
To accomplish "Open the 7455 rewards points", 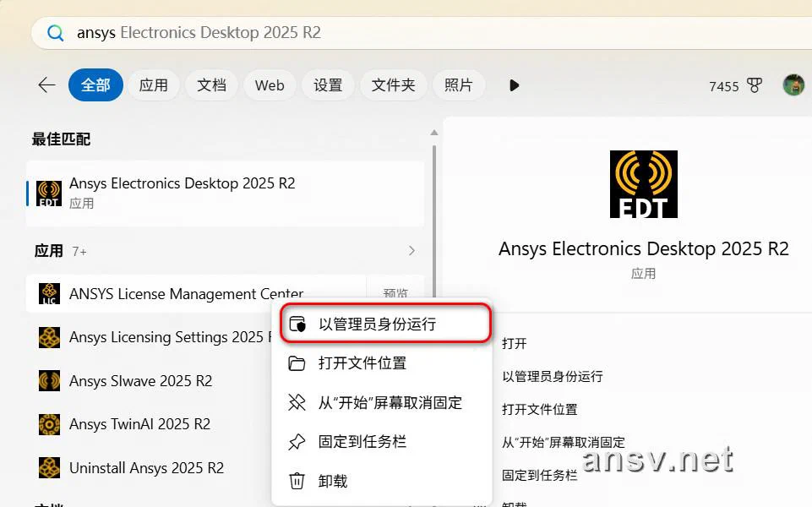I will tap(724, 86).
